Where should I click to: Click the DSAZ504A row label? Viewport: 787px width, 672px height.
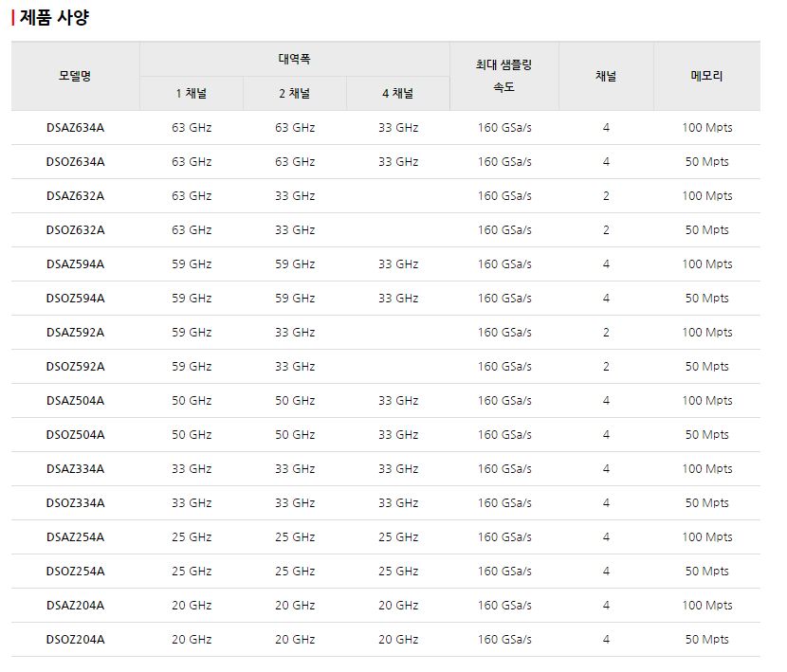75,401
